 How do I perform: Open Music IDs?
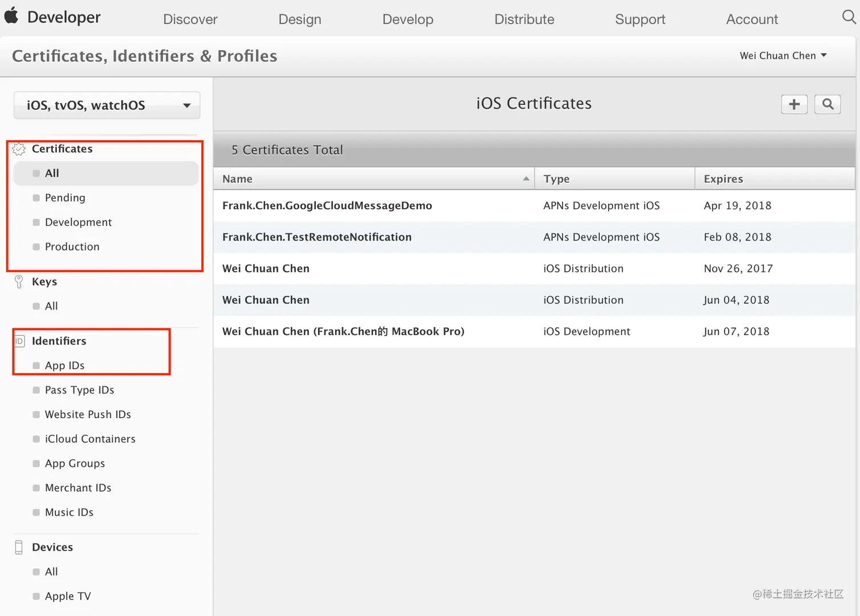69,512
